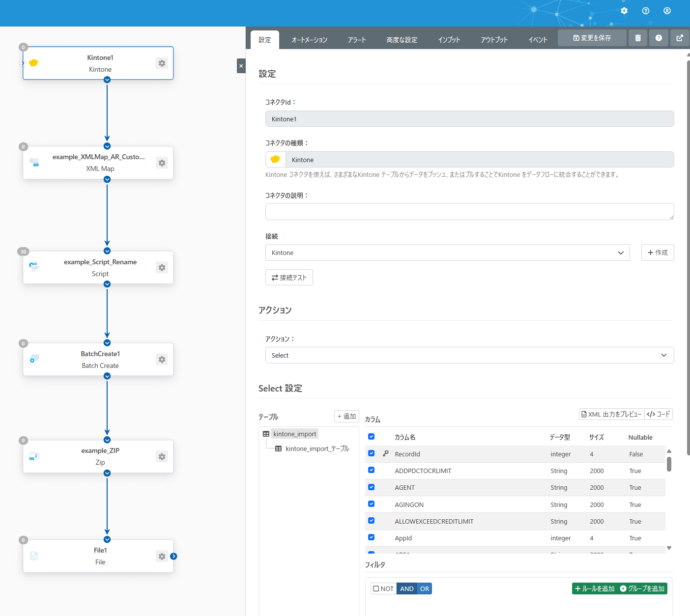Click File1 node output arrow connector

coord(173,556)
